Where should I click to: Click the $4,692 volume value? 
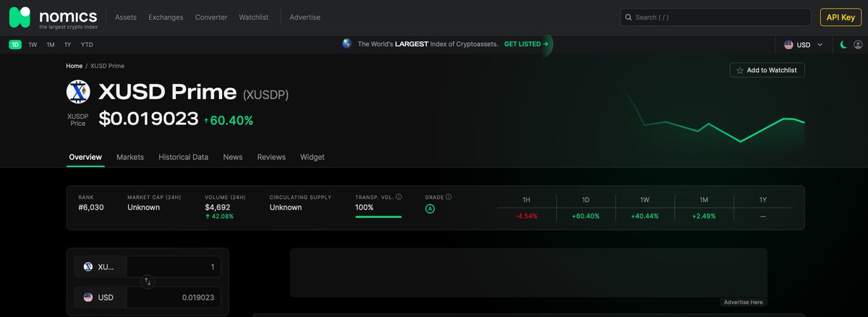click(217, 208)
